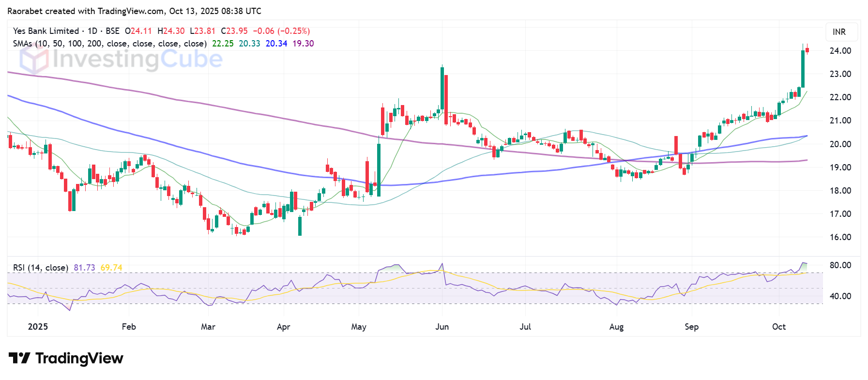Image resolution: width=868 pixels, height=380 pixels.
Task: Click the 2025 label on time axis
Action: (38, 327)
